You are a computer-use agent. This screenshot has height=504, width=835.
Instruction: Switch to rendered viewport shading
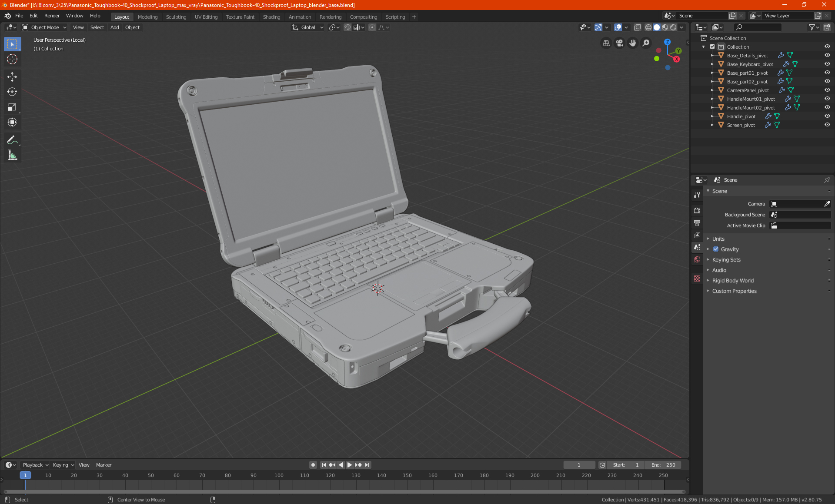[673, 27]
